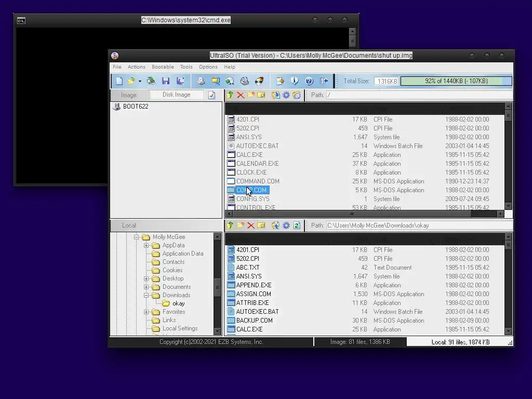
Task: Click New Folder icon in image pane toolbar
Action: tap(251, 95)
